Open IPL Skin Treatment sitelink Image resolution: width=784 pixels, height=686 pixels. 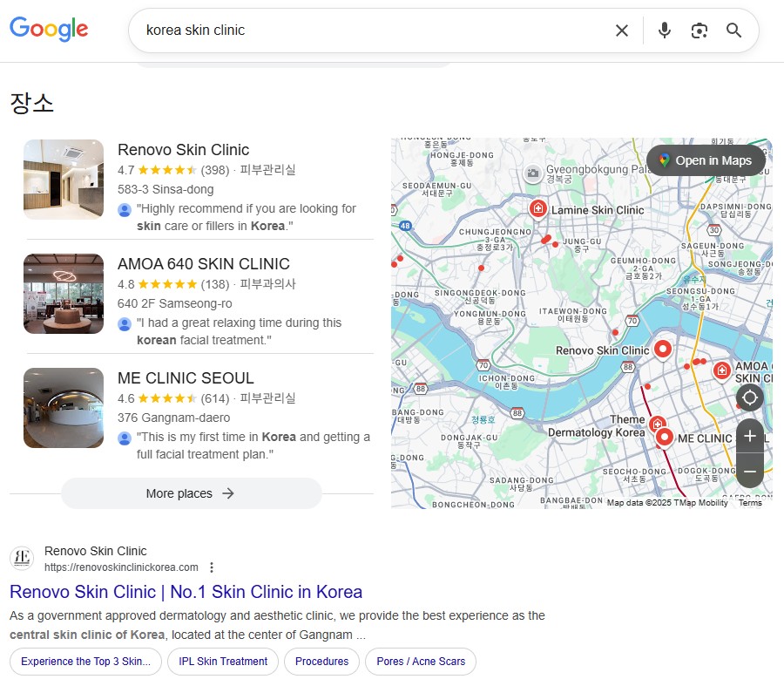tap(223, 662)
